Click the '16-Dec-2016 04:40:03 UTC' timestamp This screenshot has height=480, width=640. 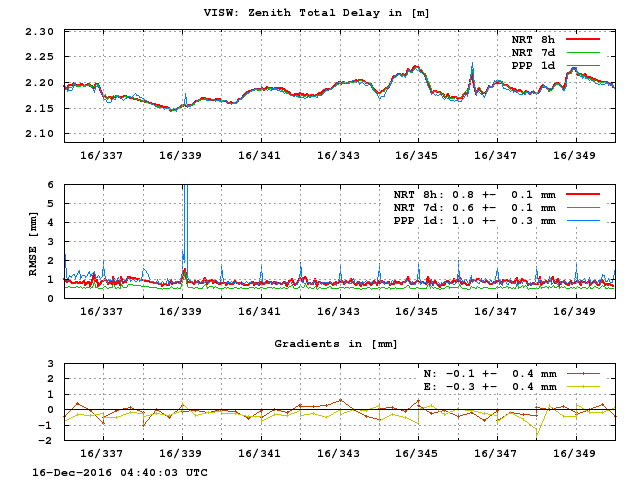click(120, 473)
